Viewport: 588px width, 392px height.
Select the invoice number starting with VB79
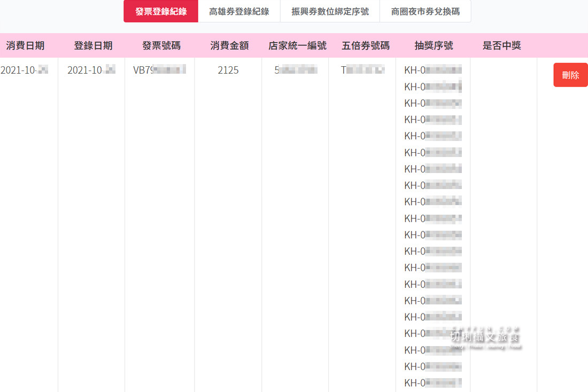tap(159, 70)
